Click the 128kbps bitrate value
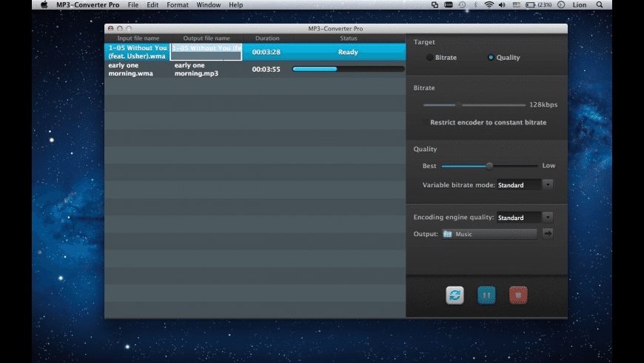Screen dimensions: 644x363 click(543, 105)
